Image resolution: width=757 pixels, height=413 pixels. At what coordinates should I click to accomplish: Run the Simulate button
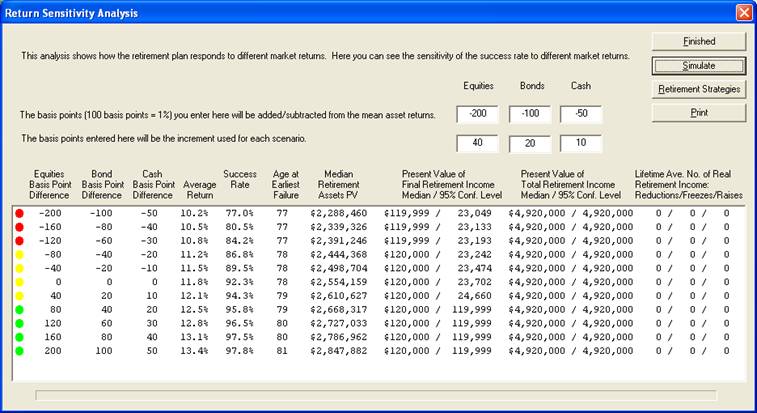699,66
